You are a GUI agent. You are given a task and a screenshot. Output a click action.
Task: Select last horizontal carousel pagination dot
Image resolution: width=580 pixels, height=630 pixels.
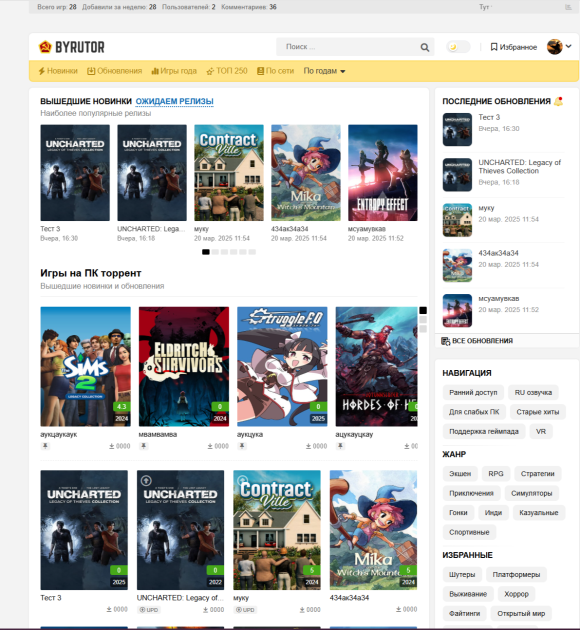coord(252,252)
